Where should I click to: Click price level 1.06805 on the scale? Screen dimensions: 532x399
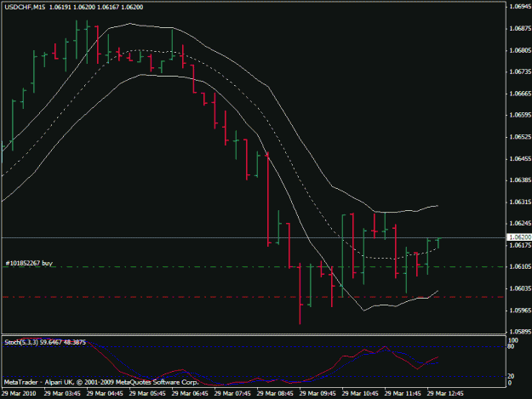[x=520, y=50]
